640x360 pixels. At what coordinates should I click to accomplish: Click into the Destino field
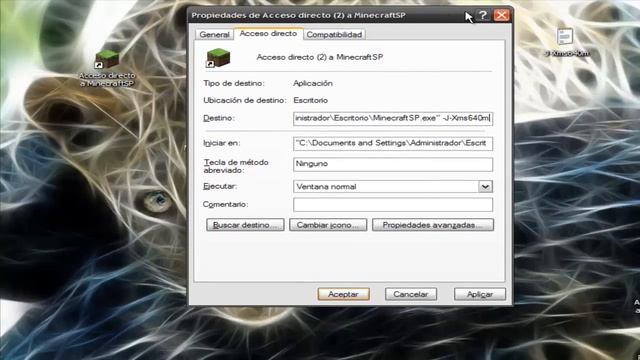tap(393, 118)
